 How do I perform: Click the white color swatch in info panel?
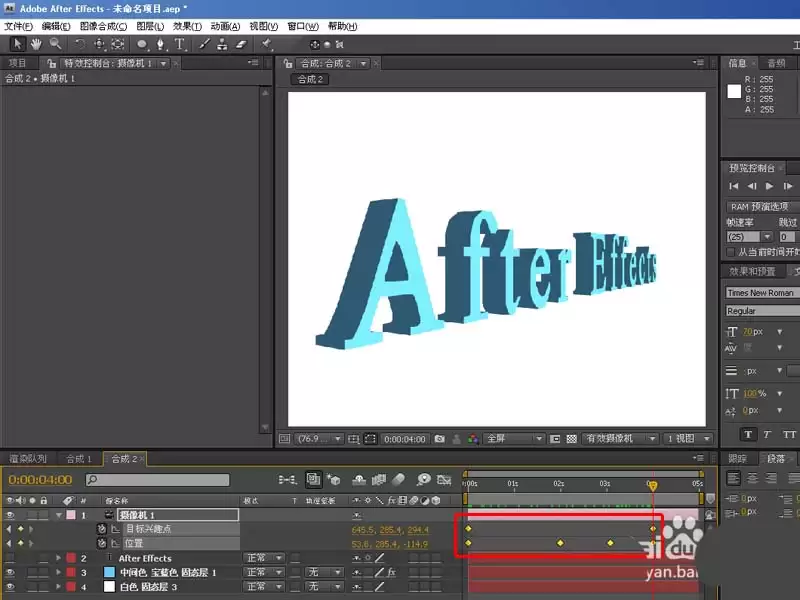coord(734,91)
